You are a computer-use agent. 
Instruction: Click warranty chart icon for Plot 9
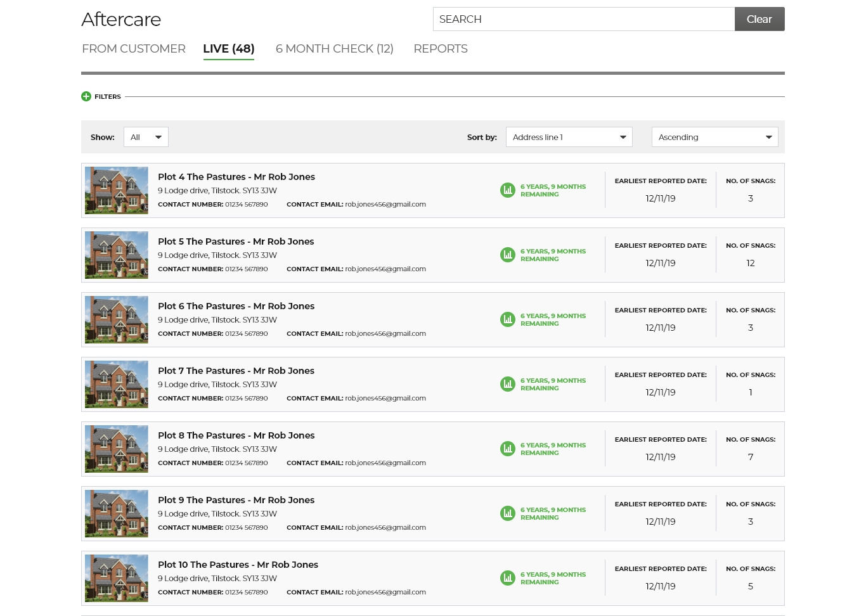pos(508,513)
